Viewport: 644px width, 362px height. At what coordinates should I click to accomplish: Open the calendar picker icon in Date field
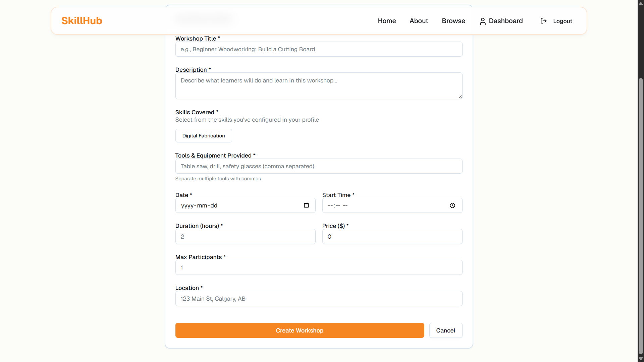[306, 205]
